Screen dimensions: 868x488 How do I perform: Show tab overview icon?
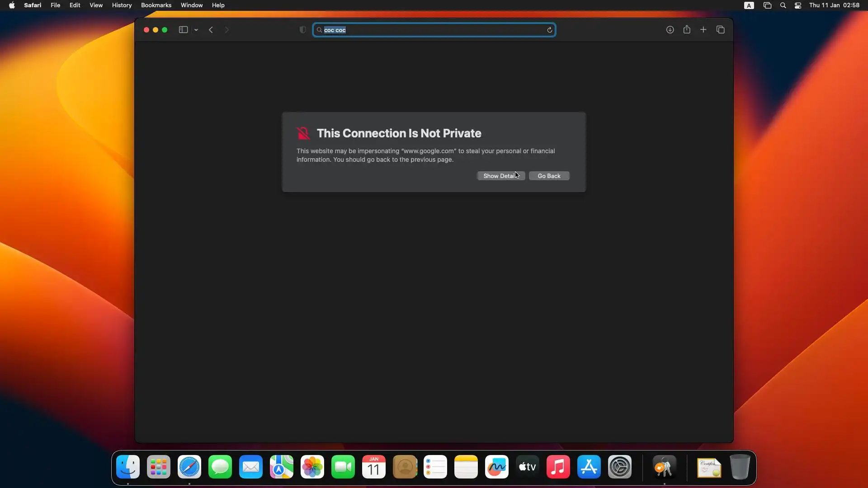point(721,30)
